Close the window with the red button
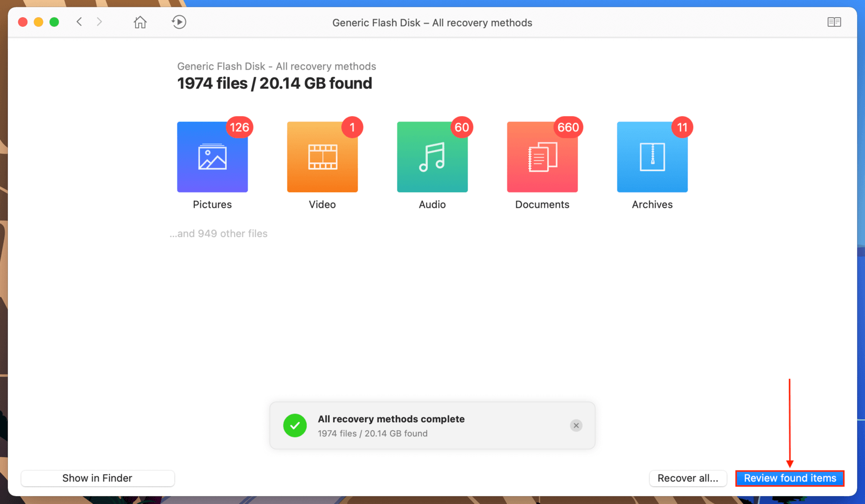 pos(23,22)
